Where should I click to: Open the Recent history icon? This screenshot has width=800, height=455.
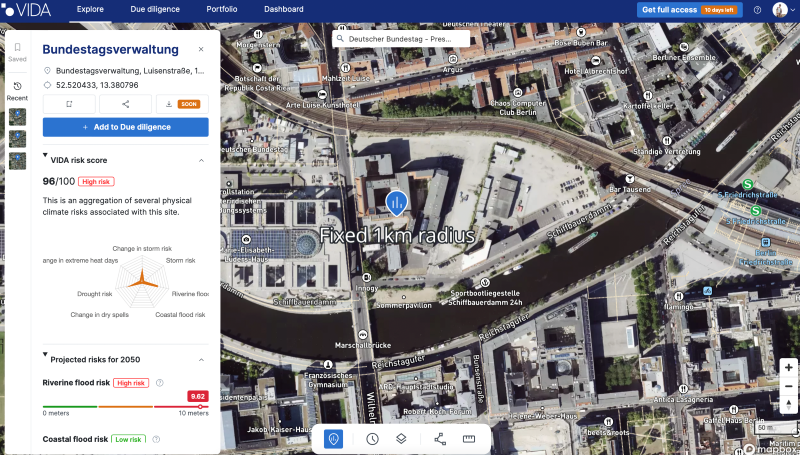(17, 86)
